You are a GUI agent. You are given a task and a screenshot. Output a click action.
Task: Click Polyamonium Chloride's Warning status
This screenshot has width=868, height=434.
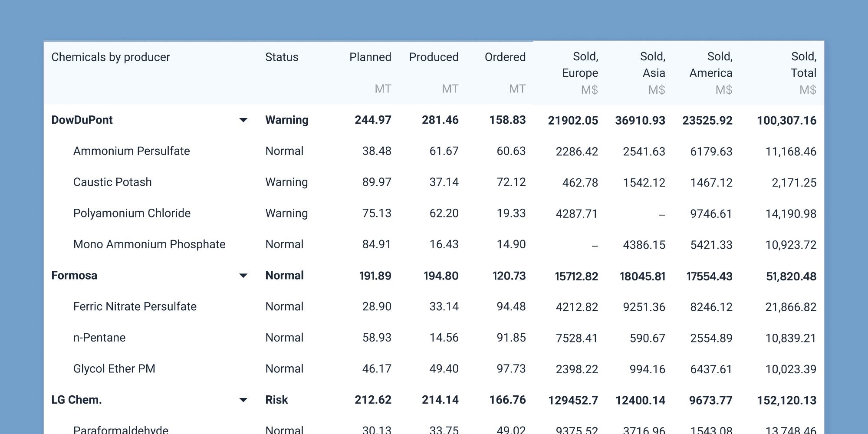coord(286,213)
